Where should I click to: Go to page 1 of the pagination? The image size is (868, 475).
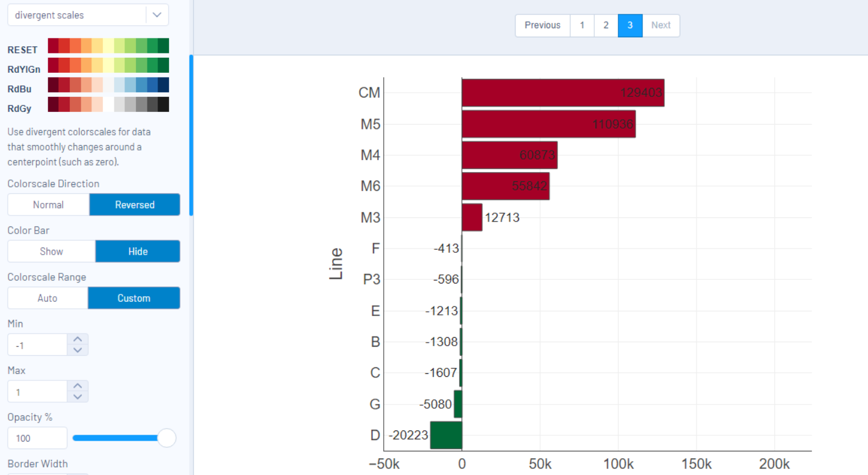coord(582,25)
